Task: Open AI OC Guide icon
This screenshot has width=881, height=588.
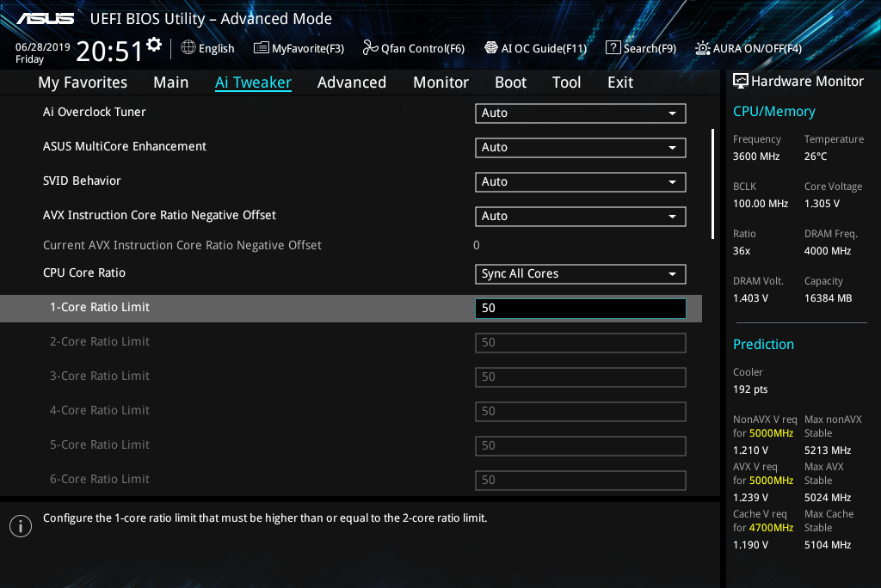Action: coord(491,48)
